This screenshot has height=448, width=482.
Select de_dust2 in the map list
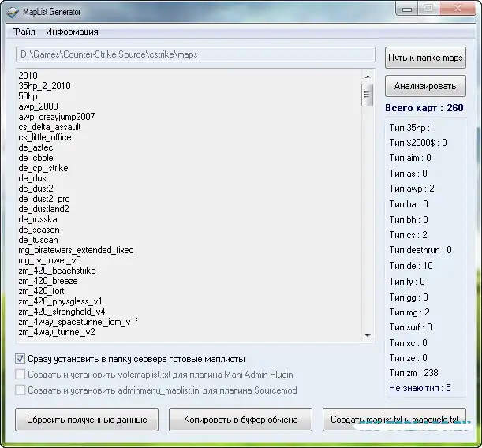tap(36, 189)
